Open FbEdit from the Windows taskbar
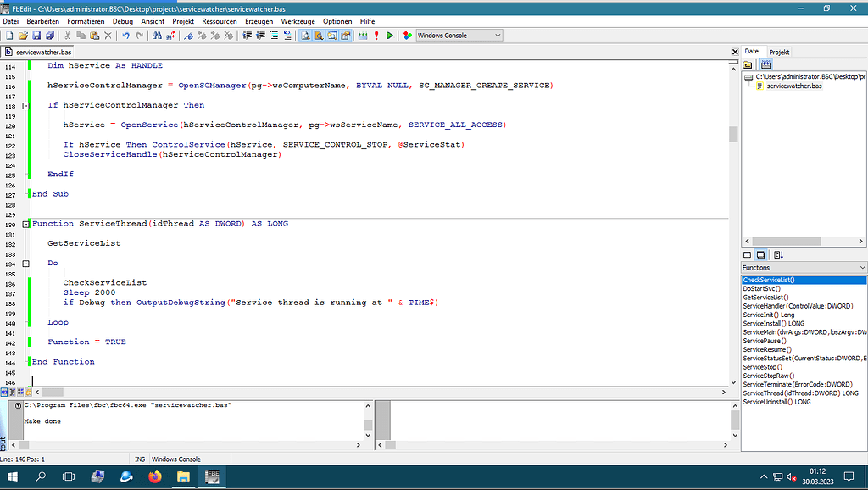This screenshot has height=490, width=868. [211, 476]
